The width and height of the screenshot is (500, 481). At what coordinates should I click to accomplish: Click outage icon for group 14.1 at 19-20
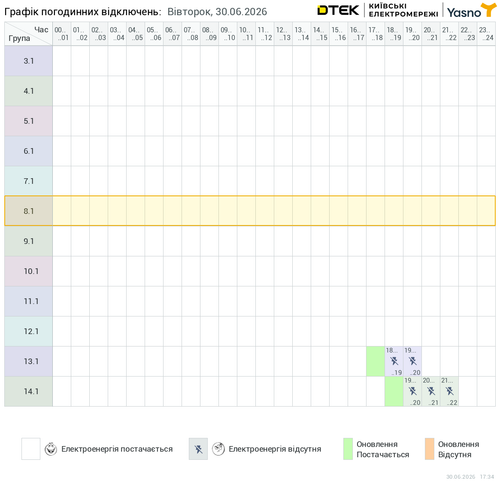(413, 391)
